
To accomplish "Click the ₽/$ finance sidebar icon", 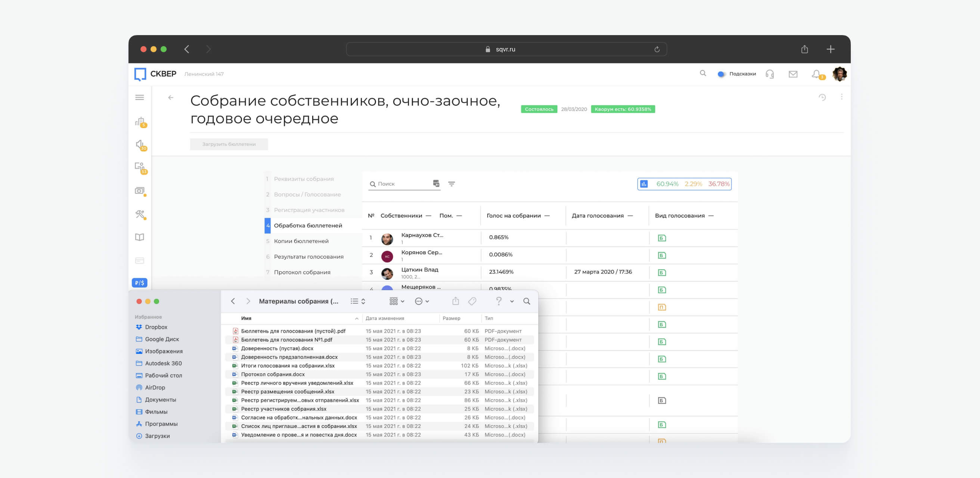I will (x=140, y=283).
